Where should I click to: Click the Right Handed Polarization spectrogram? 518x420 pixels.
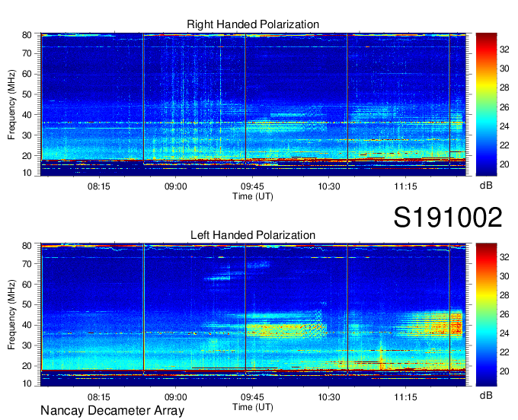253,104
